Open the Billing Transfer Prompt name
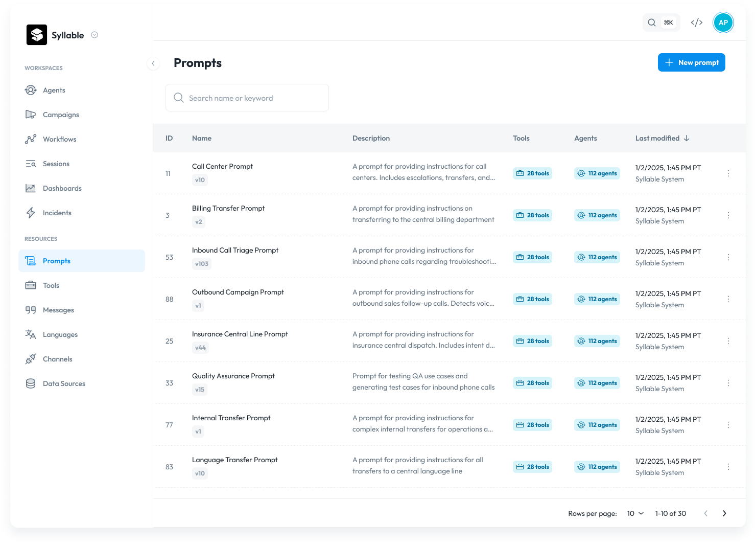Image resolution: width=756 pixels, height=544 pixels. pos(228,208)
